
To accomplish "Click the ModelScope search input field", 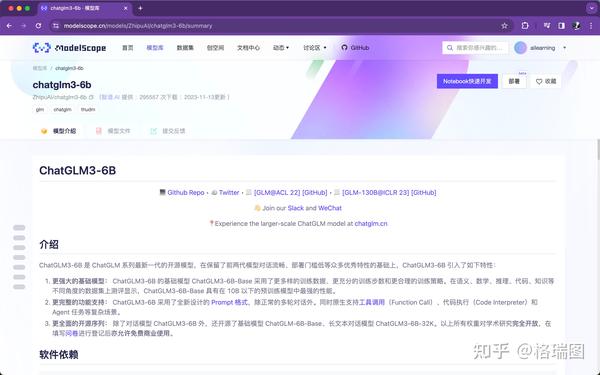I will point(475,48).
